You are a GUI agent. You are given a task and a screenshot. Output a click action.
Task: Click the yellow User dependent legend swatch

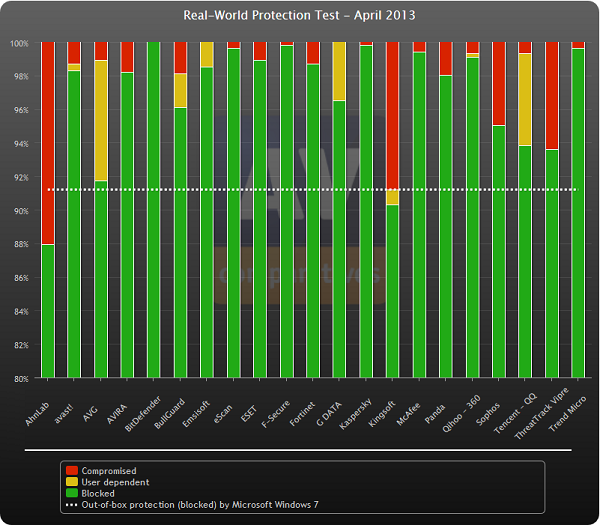click(x=72, y=482)
